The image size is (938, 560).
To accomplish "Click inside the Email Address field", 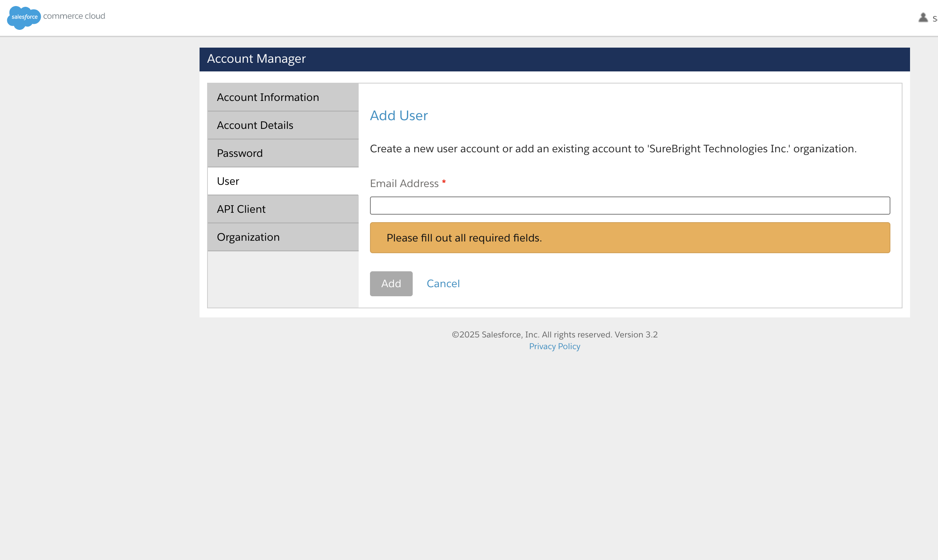I will (630, 205).
